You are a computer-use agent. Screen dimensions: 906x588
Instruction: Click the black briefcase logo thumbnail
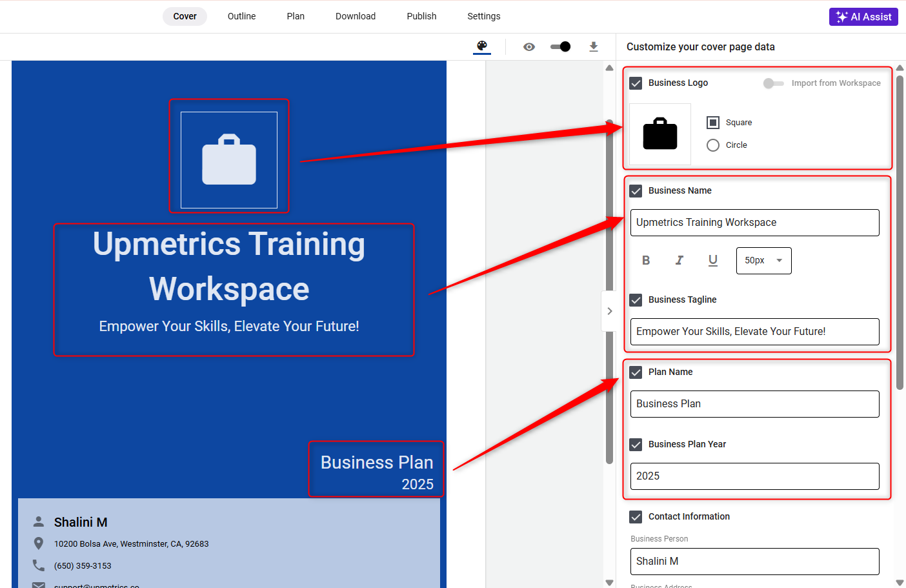click(x=660, y=134)
